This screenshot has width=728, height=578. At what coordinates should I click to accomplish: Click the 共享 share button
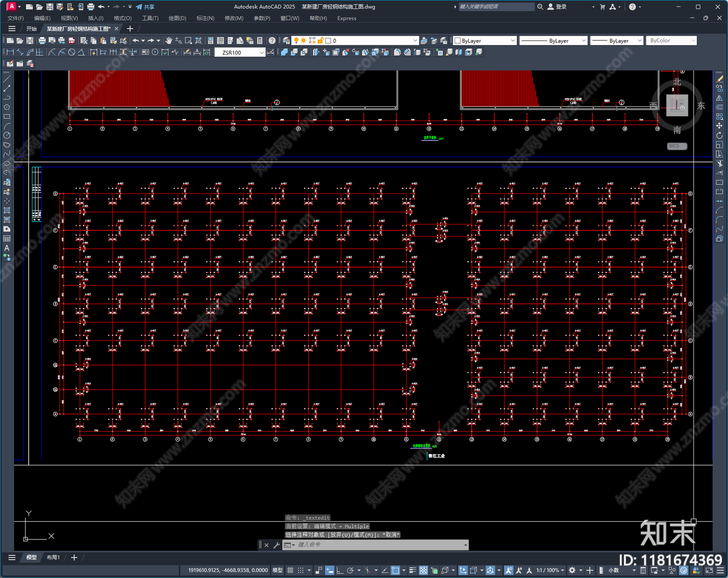pos(145,7)
